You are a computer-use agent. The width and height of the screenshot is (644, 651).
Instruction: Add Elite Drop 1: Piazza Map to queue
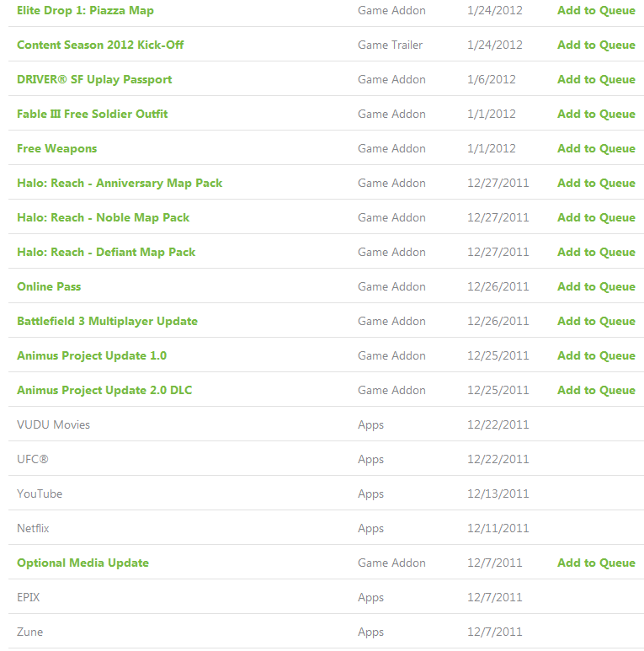click(x=596, y=10)
